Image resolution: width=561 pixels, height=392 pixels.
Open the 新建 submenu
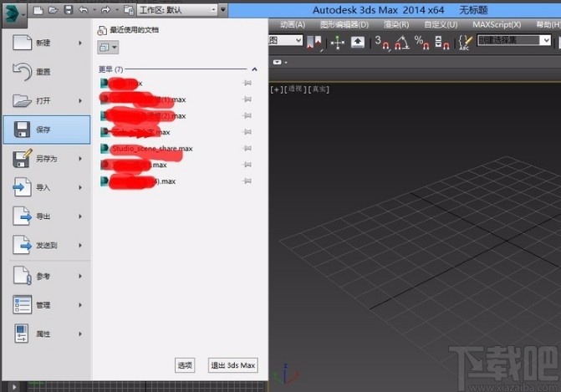47,43
